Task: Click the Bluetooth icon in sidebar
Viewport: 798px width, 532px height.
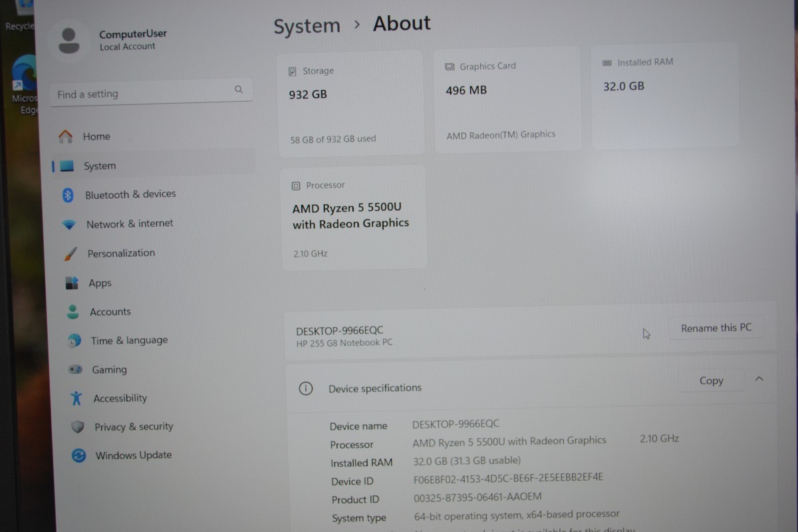Action: pyautogui.click(x=68, y=195)
